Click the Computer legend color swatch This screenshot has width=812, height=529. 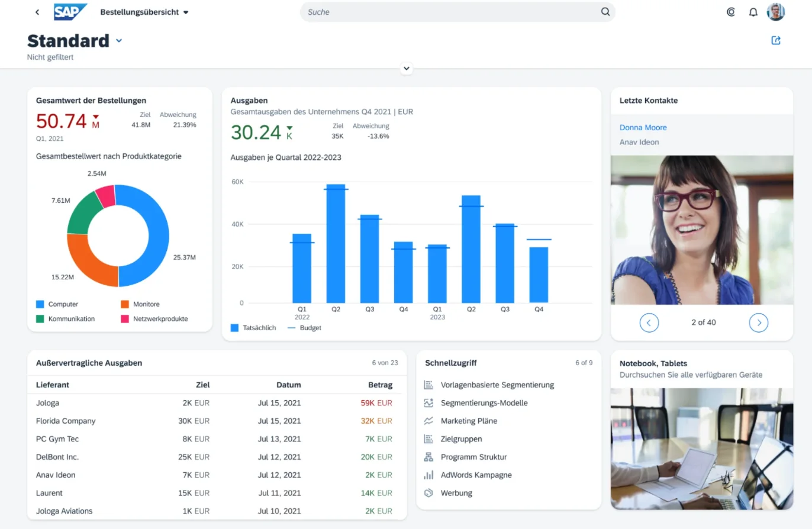point(40,304)
